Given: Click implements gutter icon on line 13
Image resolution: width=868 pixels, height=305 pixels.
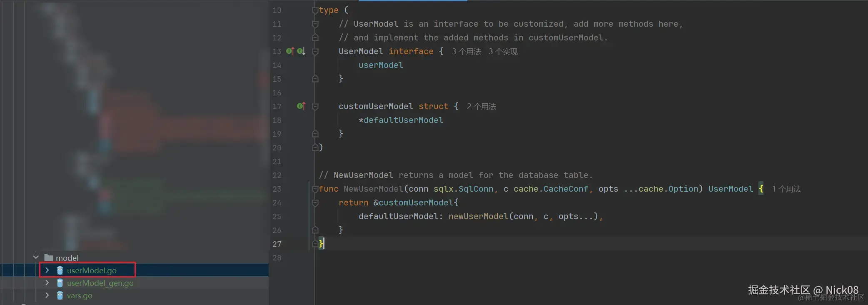Looking at the screenshot, I should pyautogui.click(x=290, y=51).
